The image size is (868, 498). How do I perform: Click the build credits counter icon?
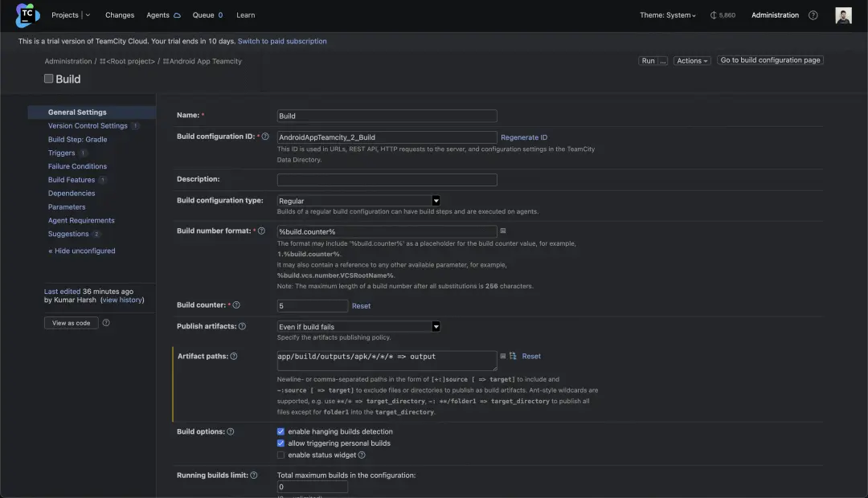(713, 15)
